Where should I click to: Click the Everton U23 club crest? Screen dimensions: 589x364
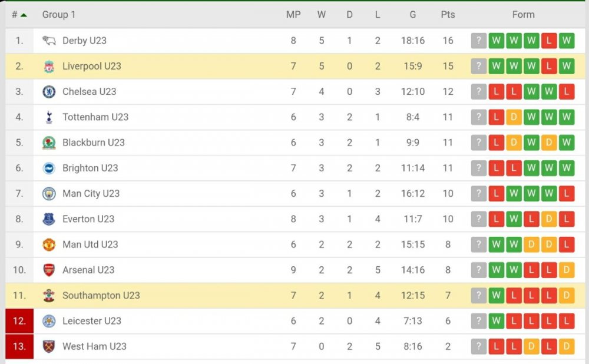click(49, 219)
